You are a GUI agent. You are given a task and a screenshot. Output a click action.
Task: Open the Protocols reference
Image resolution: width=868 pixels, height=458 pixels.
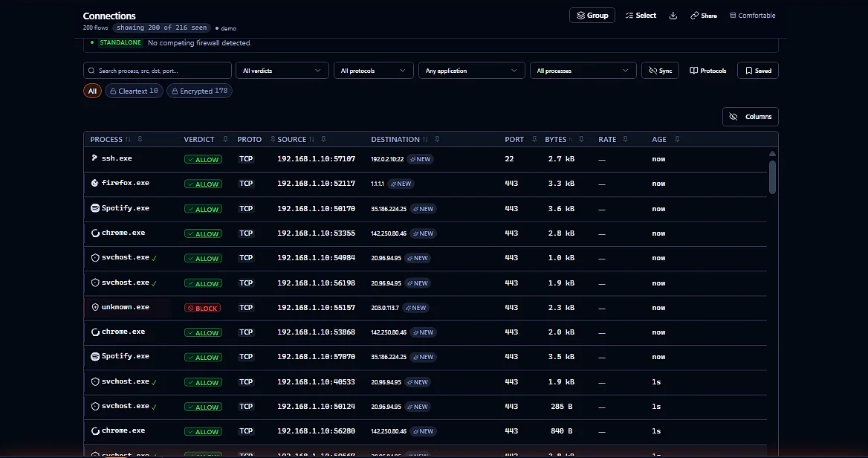(x=707, y=71)
